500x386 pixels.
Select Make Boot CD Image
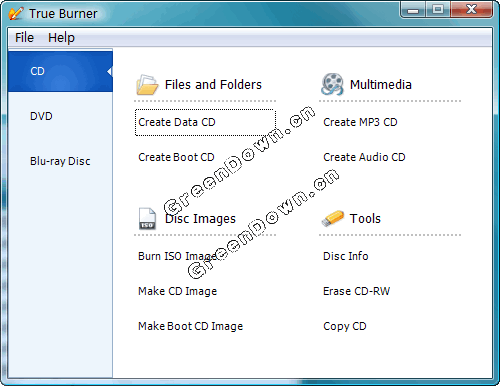(x=191, y=326)
